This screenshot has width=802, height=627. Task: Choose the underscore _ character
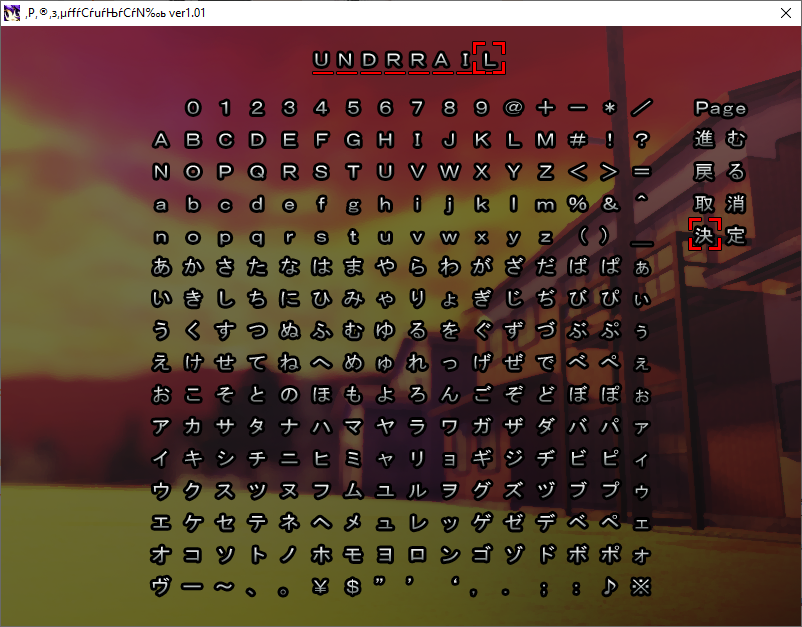641,244
